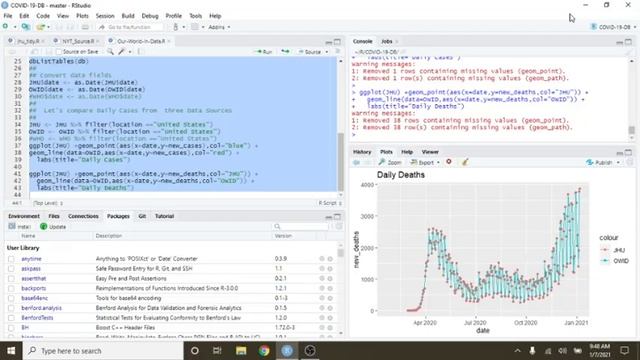The width and height of the screenshot is (640, 360).
Task: Click the code tools magic wand
Action: (121, 52)
